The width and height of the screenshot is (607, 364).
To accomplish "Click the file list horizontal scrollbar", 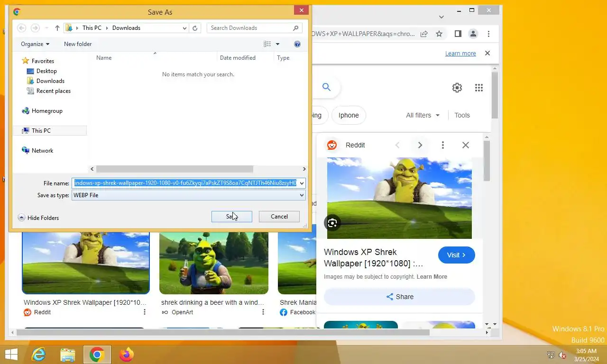I will tap(175, 169).
